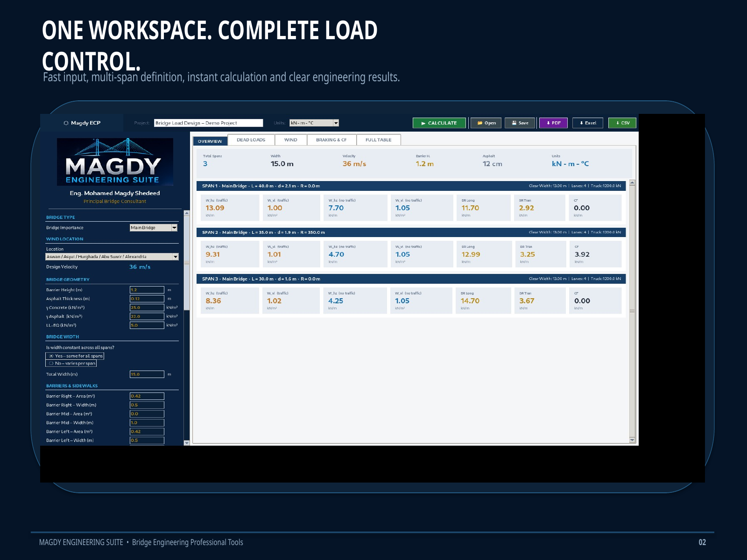Edit the Total Width field
The image size is (747, 560).
click(147, 374)
